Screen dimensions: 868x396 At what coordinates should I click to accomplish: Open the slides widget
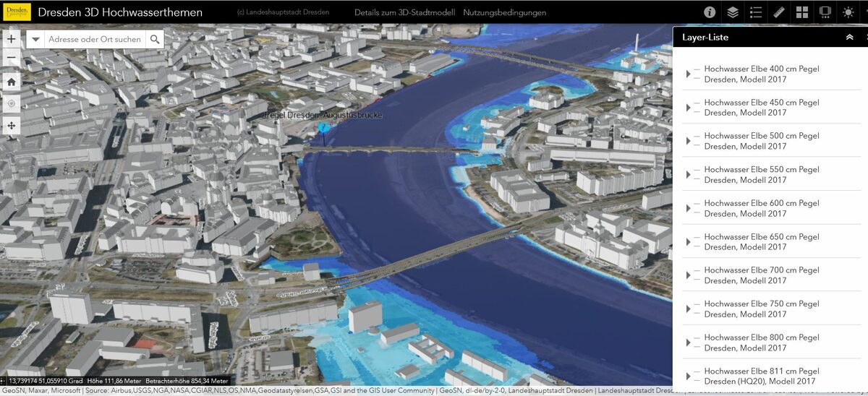click(825, 12)
